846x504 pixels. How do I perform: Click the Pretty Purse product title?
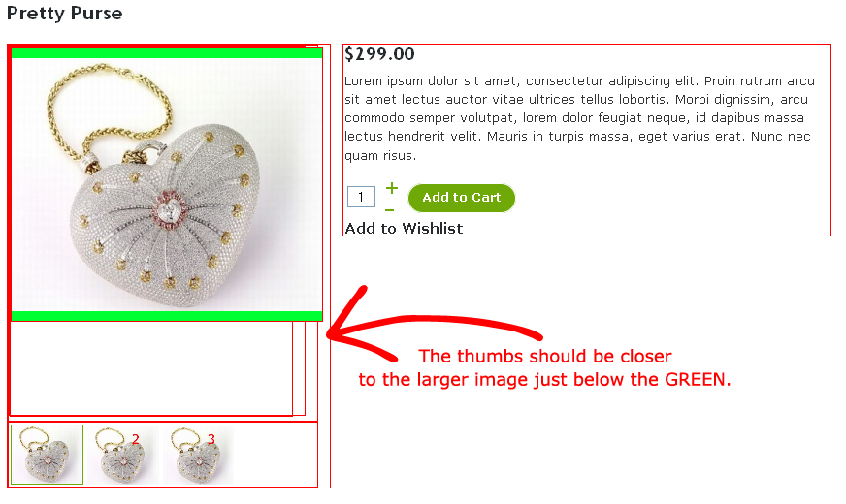click(64, 13)
